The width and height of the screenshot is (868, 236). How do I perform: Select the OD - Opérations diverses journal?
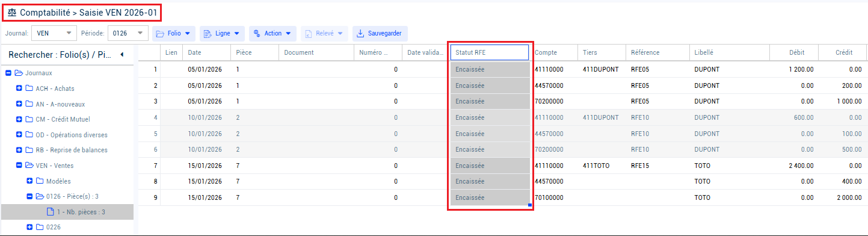(x=72, y=135)
